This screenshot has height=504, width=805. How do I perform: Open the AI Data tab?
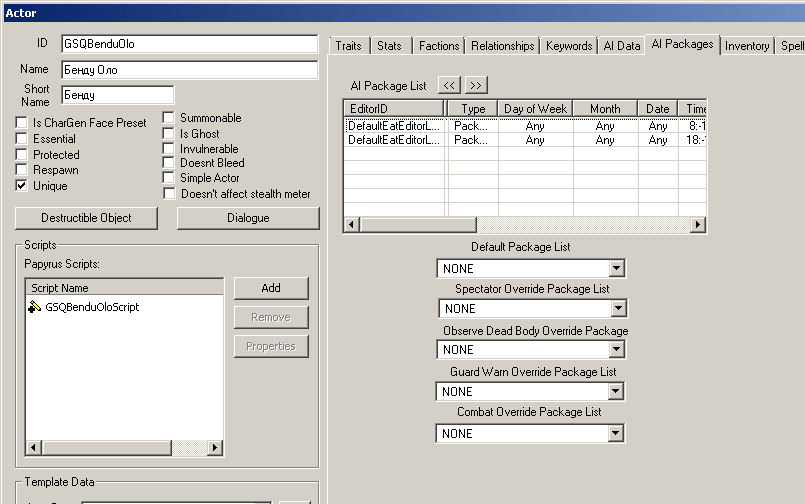pyautogui.click(x=622, y=46)
